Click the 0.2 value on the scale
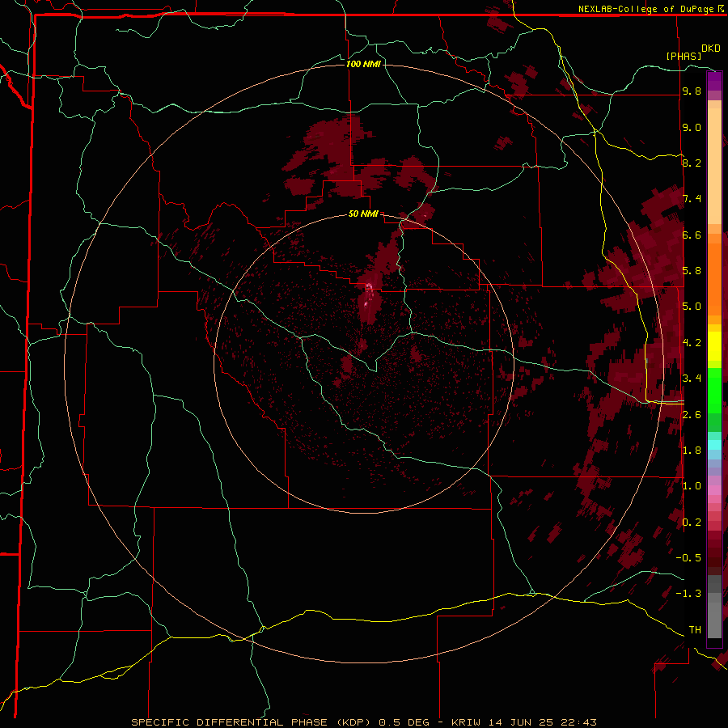The width and height of the screenshot is (728, 728). tap(692, 523)
